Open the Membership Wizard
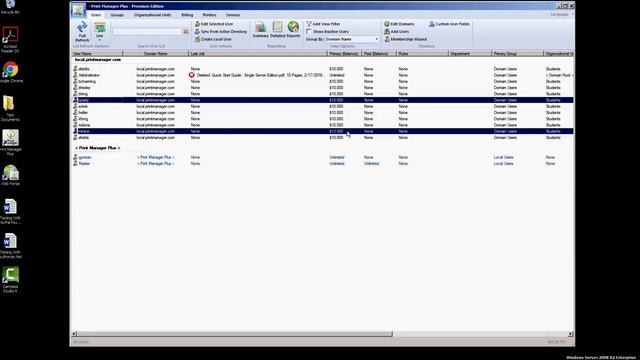This screenshot has width=640, height=360. [405, 39]
